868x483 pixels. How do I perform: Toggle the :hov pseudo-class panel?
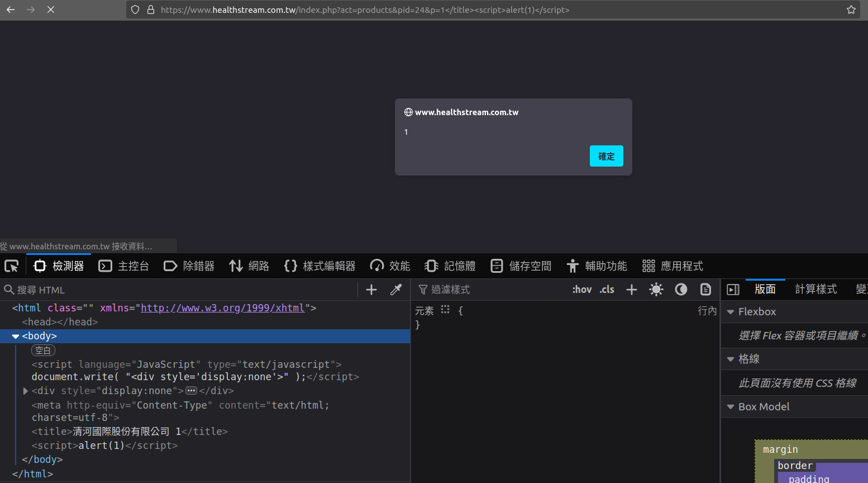(581, 290)
